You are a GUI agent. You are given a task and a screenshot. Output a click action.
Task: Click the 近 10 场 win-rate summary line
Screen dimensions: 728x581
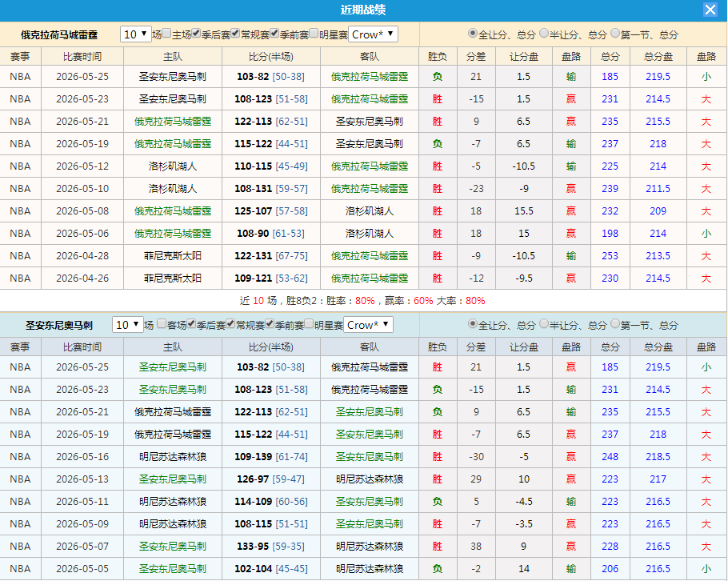point(362,301)
